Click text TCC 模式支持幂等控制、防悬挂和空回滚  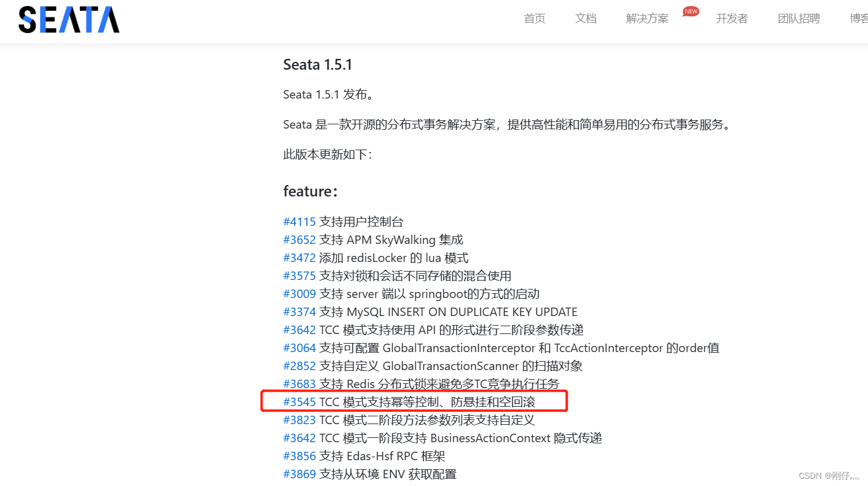(x=427, y=402)
